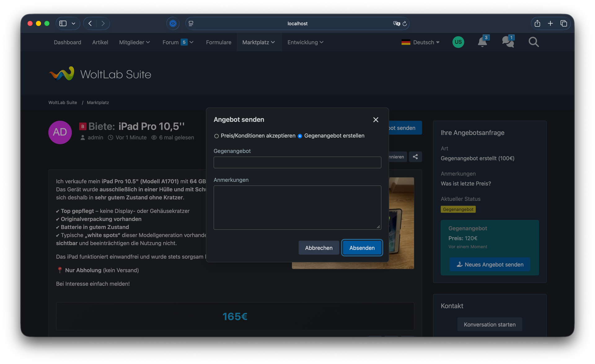This screenshot has height=364, width=595.
Task: Open the notifications bell icon
Action: click(482, 42)
